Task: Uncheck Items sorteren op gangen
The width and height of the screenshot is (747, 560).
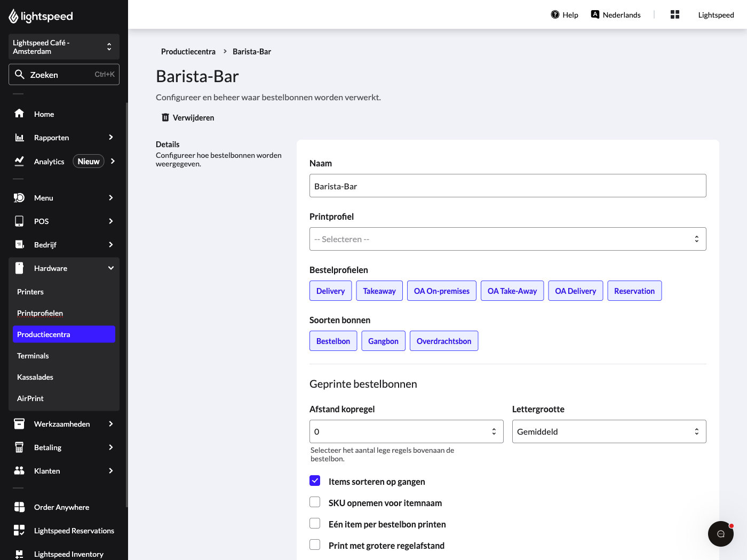Action: 315,481
